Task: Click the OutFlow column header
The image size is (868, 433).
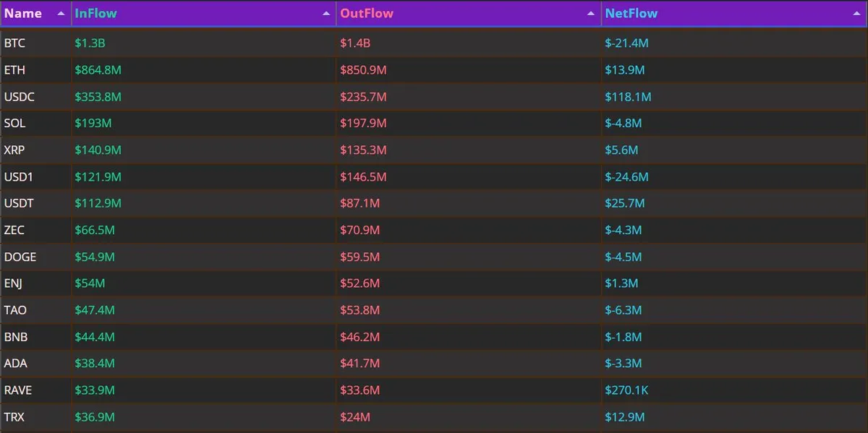Action: (x=469, y=14)
